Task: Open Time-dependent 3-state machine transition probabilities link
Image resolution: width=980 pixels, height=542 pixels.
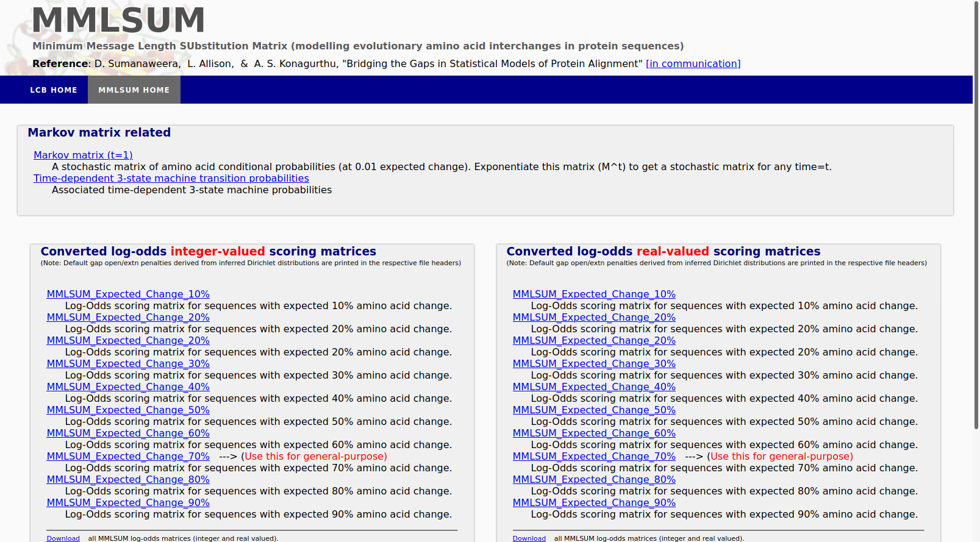Action: click(171, 179)
